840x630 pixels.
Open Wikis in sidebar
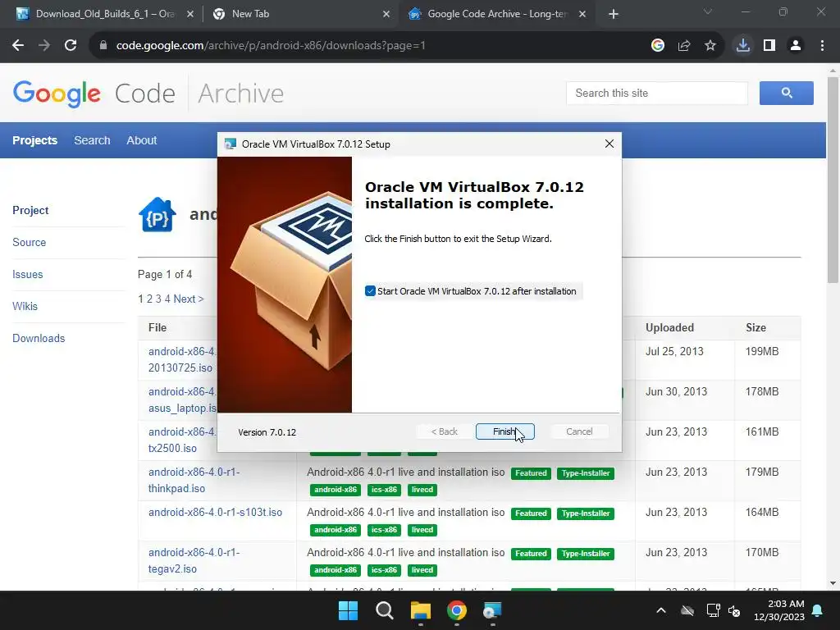click(25, 307)
